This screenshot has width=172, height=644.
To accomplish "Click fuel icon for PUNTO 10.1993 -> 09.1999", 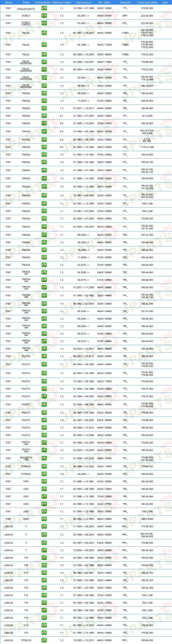I will click(x=44, y=381).
